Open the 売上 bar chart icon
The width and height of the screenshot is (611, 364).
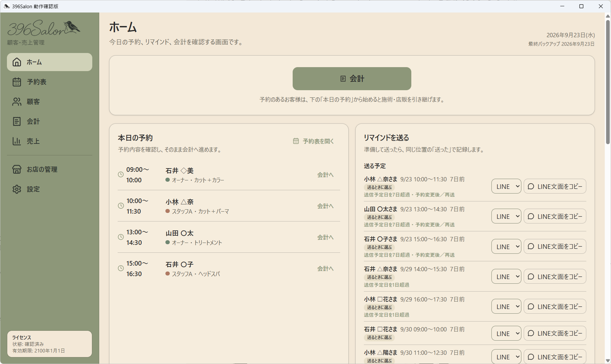17,141
